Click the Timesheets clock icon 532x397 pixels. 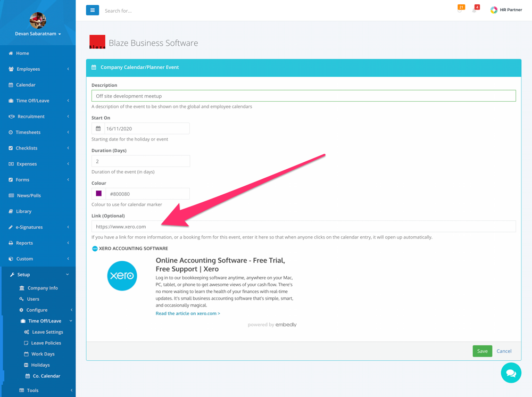[11, 133]
